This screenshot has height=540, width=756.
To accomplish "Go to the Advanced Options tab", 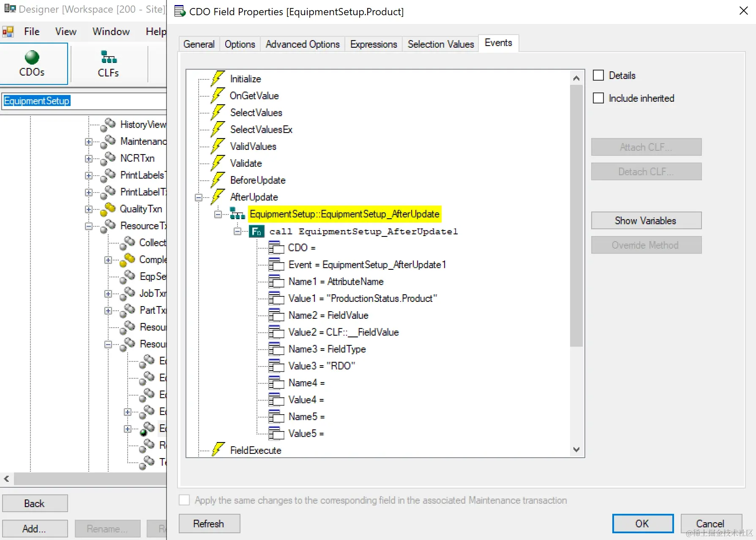I will [303, 44].
